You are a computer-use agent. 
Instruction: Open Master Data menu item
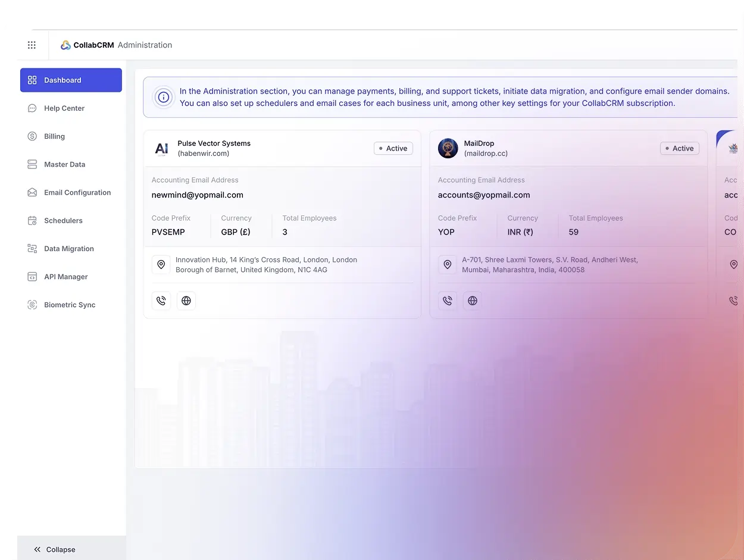point(64,164)
